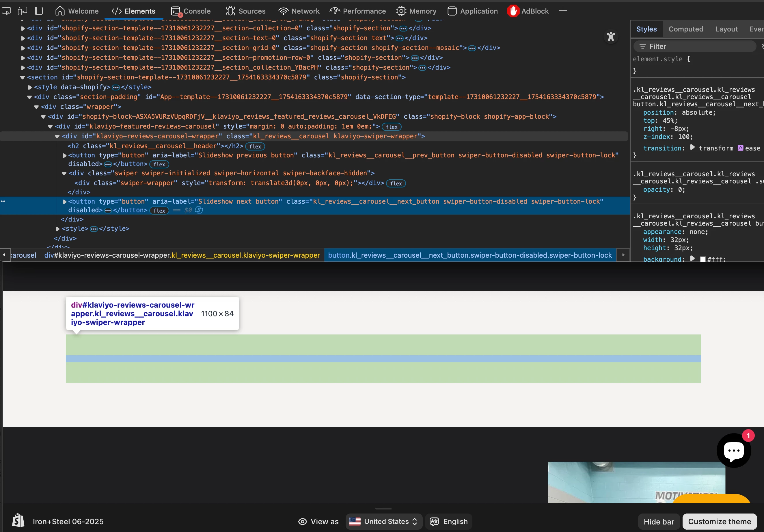Collapse the section-padding div node
Screen dimensions: 764x532
click(29, 97)
